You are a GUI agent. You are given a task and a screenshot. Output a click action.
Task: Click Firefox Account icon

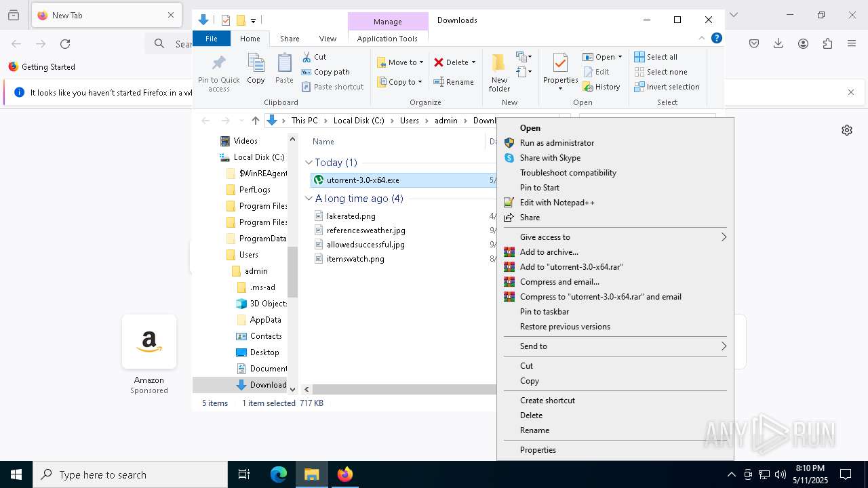point(803,43)
